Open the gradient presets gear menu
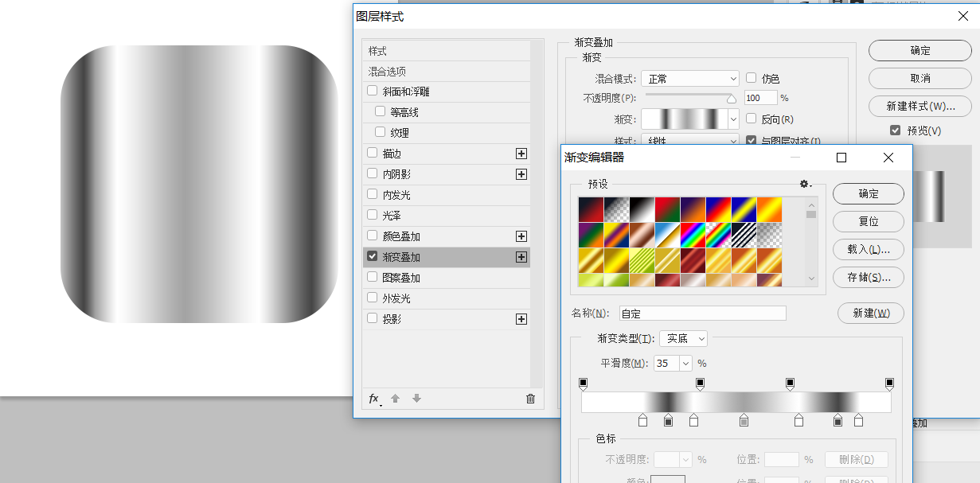The image size is (980, 483). click(x=806, y=184)
